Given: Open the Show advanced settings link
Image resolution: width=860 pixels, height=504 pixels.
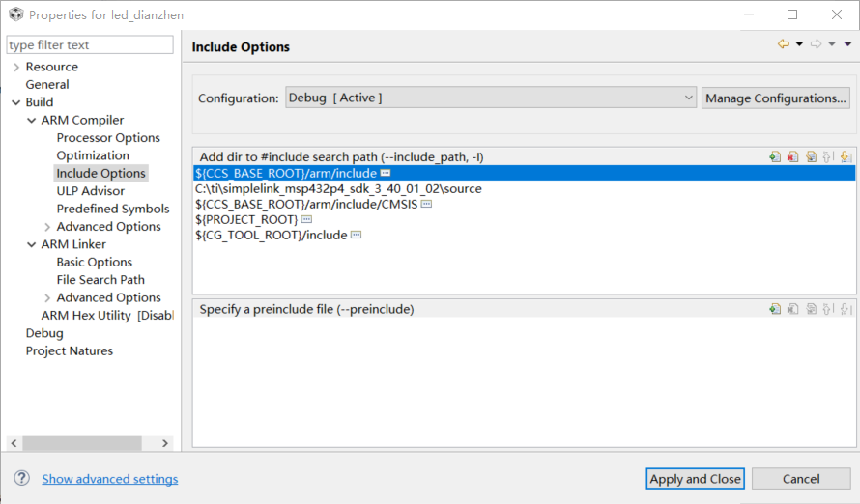Looking at the screenshot, I should pyautogui.click(x=109, y=479).
